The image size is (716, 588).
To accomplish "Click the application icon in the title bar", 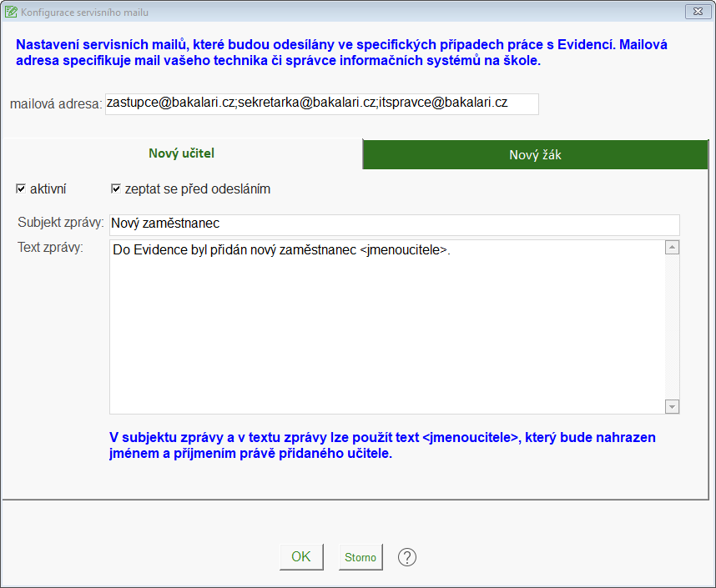I will point(11,12).
